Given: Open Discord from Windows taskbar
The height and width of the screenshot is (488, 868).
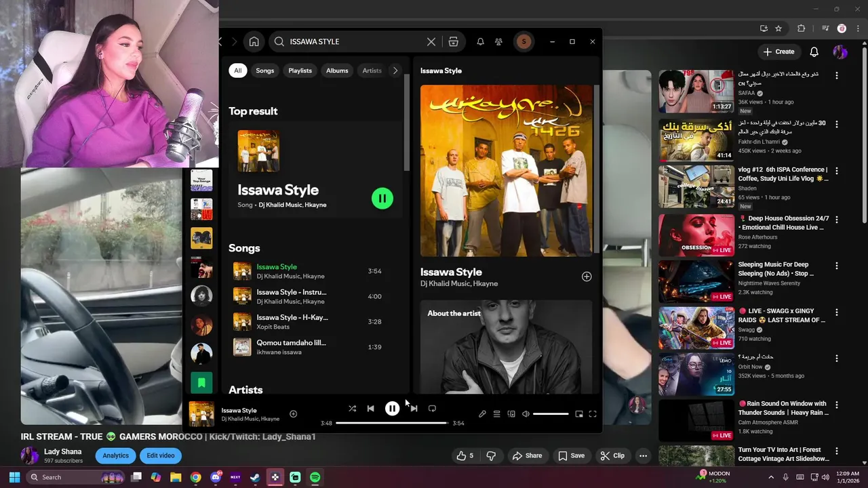Looking at the screenshot, I should click(x=216, y=477).
